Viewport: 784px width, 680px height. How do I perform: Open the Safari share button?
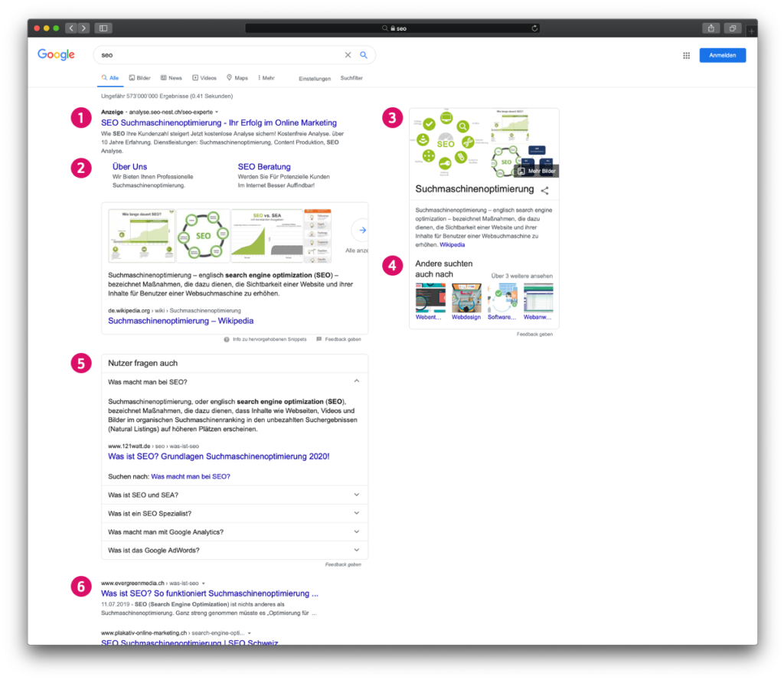point(711,28)
